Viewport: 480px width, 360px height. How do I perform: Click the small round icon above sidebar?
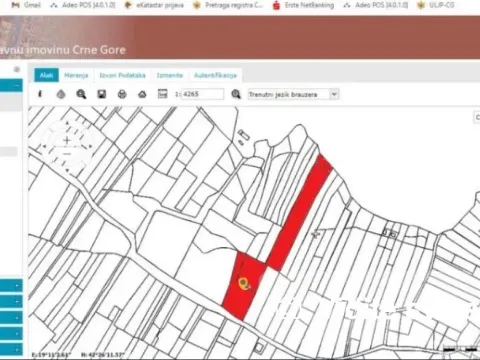click(17, 69)
